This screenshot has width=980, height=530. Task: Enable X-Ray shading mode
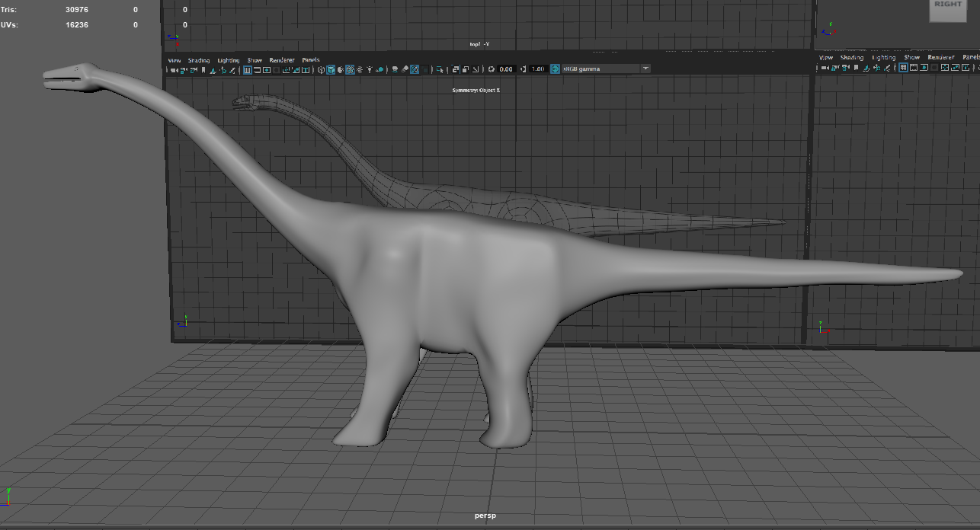(x=395, y=69)
